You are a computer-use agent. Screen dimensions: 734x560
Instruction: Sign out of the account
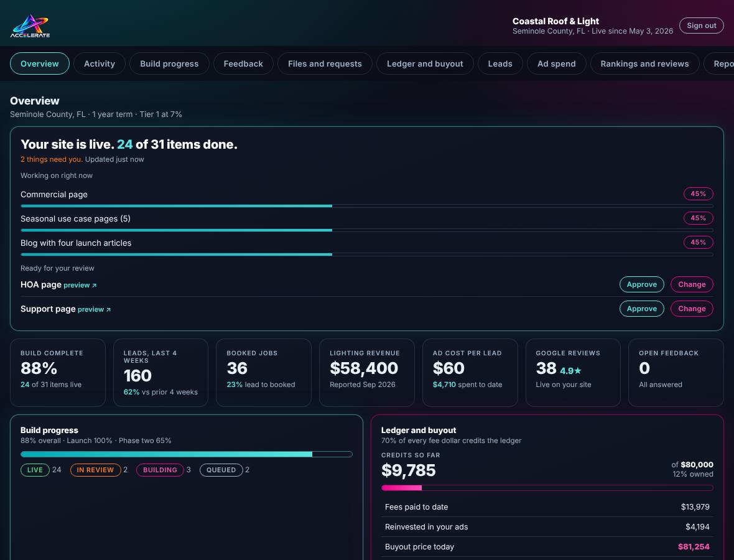pyautogui.click(x=701, y=26)
